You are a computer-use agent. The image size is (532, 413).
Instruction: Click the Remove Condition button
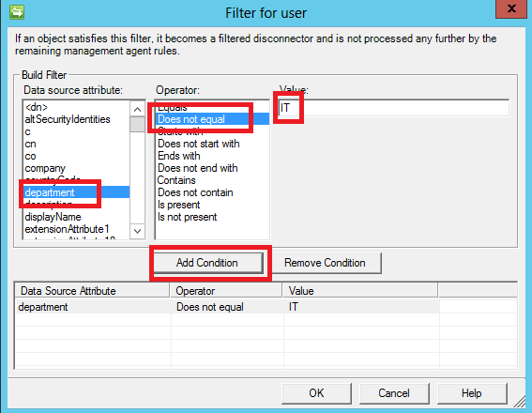(x=325, y=263)
